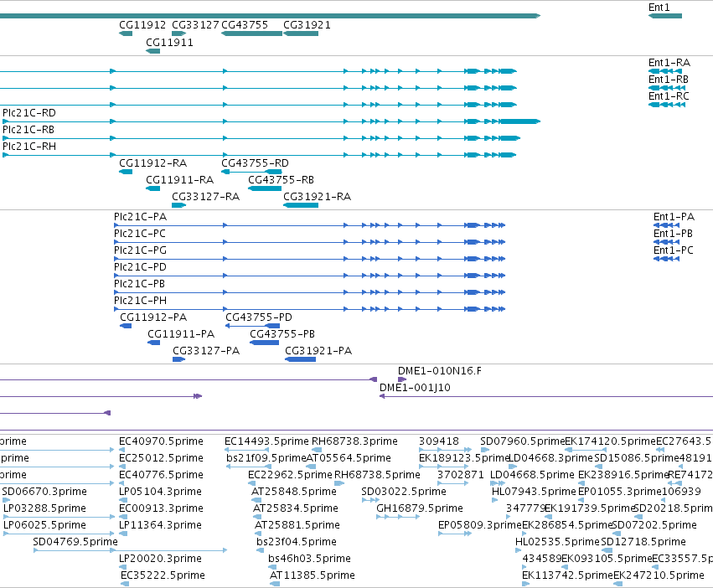Select the RH68738.5prime EST label
The width and height of the screenshot is (713, 588).
(x=377, y=475)
